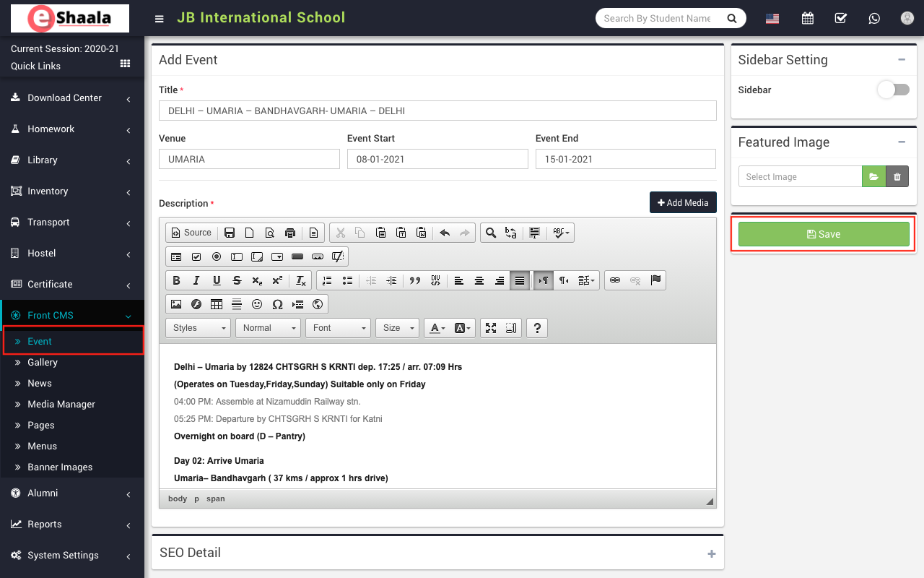Open the Styles dropdown
924x578 pixels.
198,328
